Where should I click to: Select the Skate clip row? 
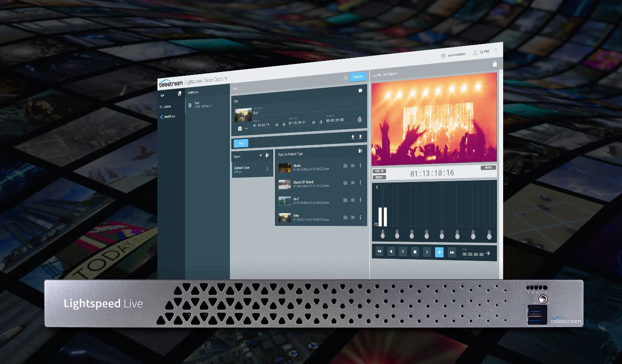[x=321, y=167]
